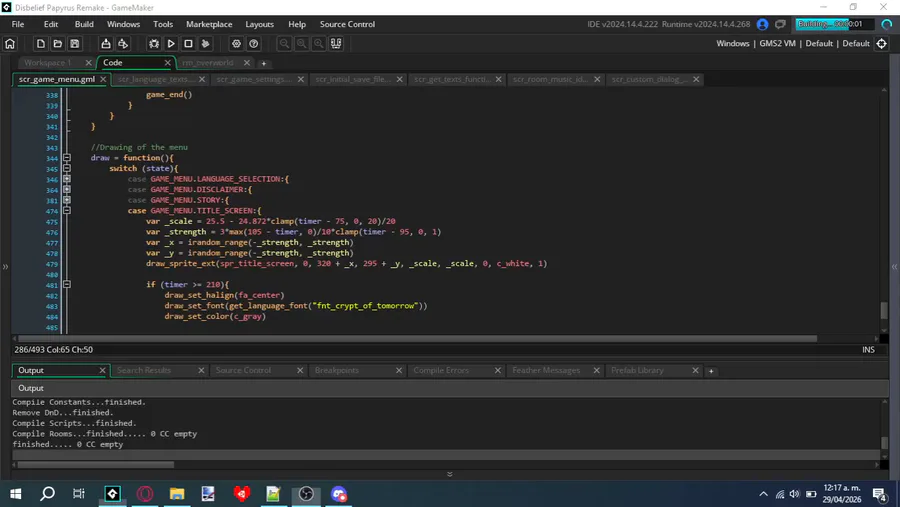This screenshot has width=900, height=507.
Task: Switch to the Workspace 1 tab
Action: click(48, 63)
